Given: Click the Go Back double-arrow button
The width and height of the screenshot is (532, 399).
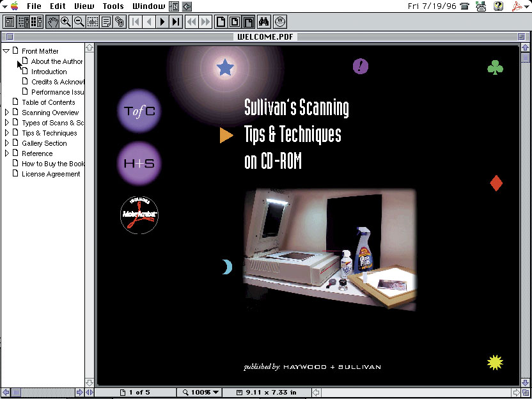Looking at the screenshot, I should pos(192,22).
